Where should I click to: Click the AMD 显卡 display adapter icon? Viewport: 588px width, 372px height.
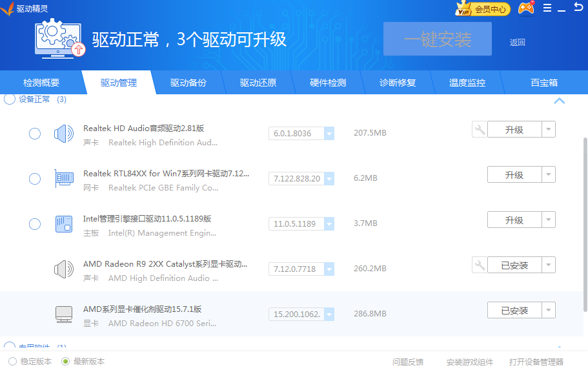pos(64,315)
